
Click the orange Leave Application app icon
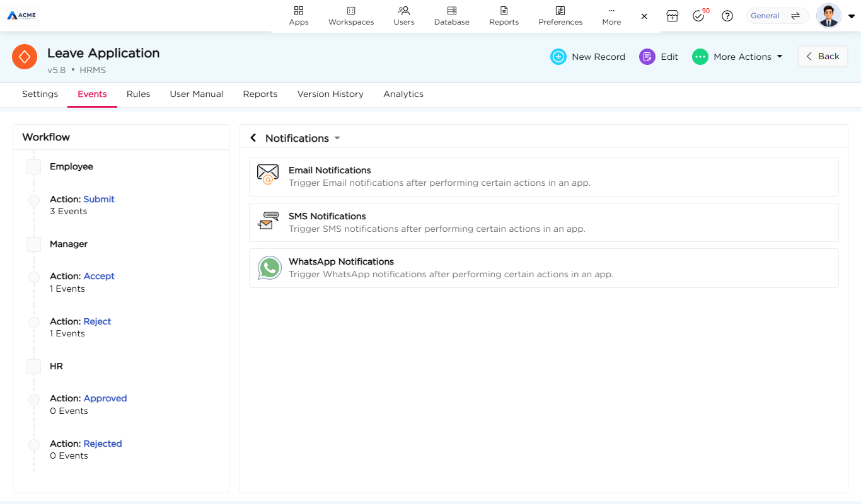pos(25,57)
